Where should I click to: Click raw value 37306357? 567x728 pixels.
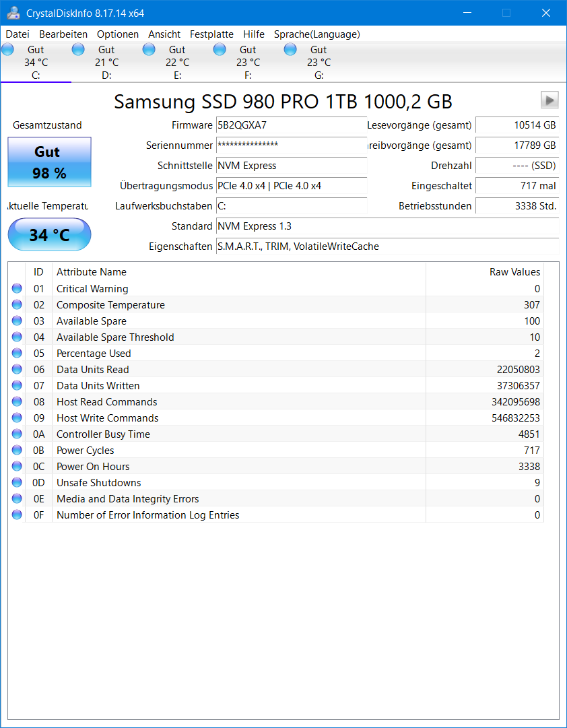click(x=519, y=385)
